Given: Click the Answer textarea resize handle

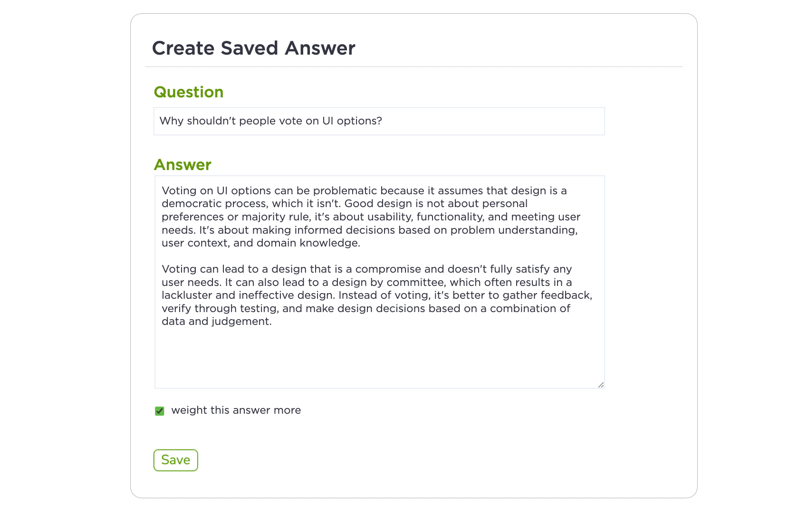Looking at the screenshot, I should 601,385.
